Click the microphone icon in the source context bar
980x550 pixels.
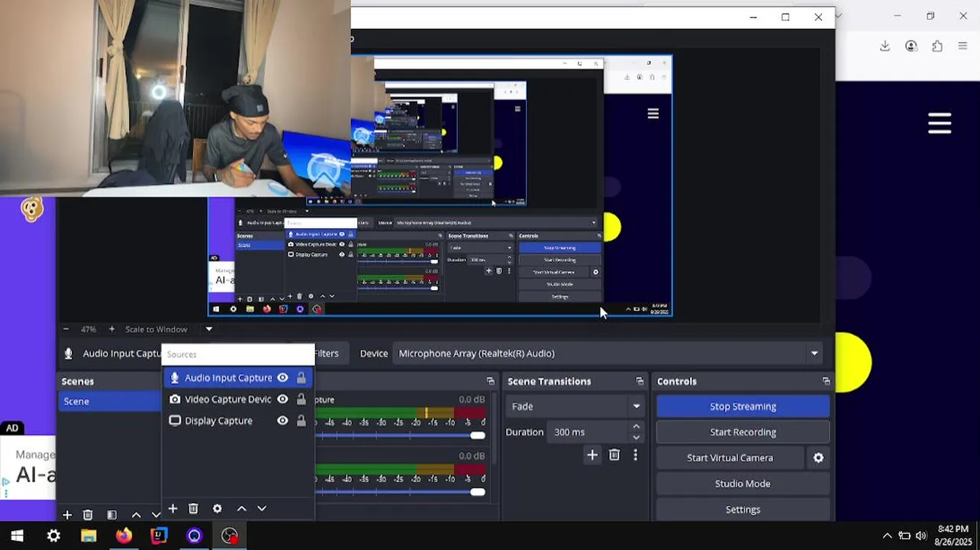point(69,353)
